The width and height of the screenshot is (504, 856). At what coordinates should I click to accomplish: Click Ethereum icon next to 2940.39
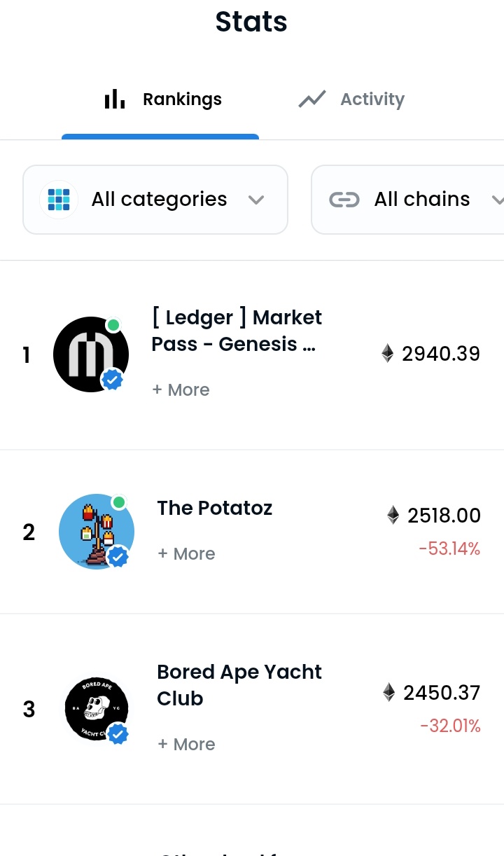(388, 354)
